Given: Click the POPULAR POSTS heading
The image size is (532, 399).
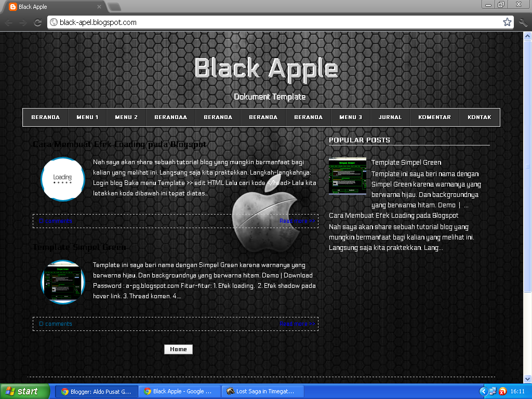Looking at the screenshot, I should 360,140.
